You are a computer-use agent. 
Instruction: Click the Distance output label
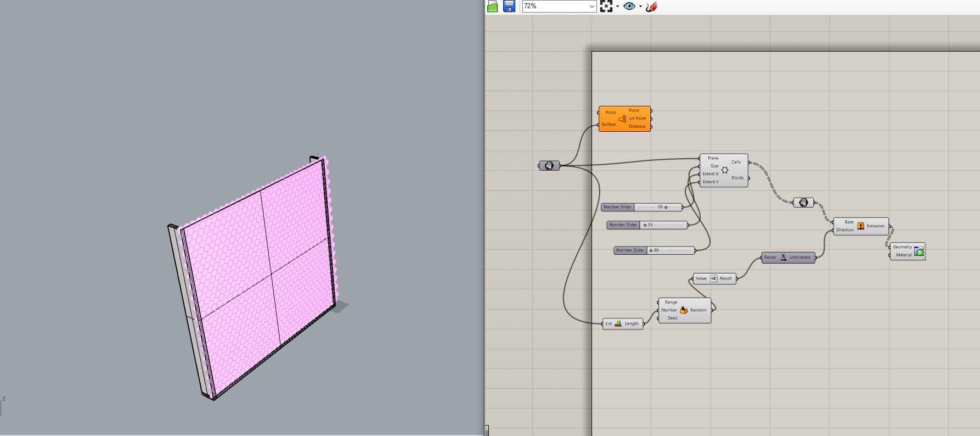(637, 126)
